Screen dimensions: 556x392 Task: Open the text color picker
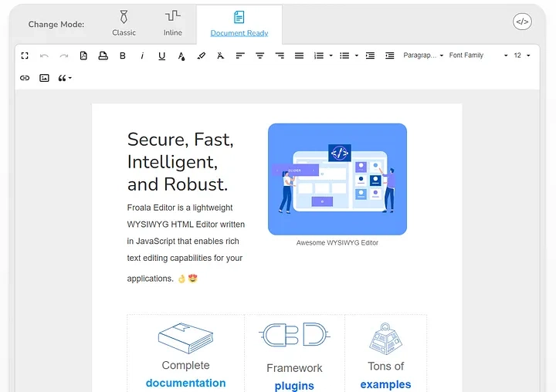[x=181, y=56]
